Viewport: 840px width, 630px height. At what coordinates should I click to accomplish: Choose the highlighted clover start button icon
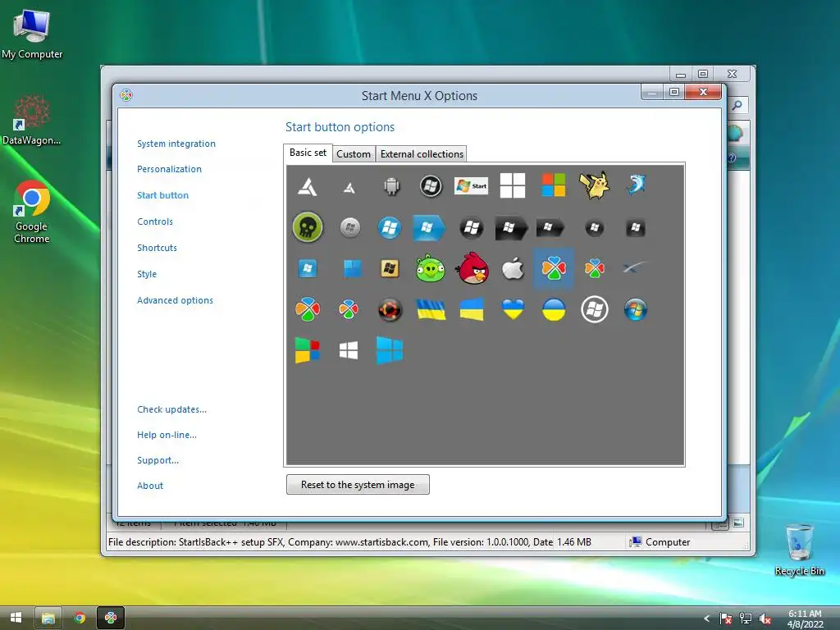point(554,268)
